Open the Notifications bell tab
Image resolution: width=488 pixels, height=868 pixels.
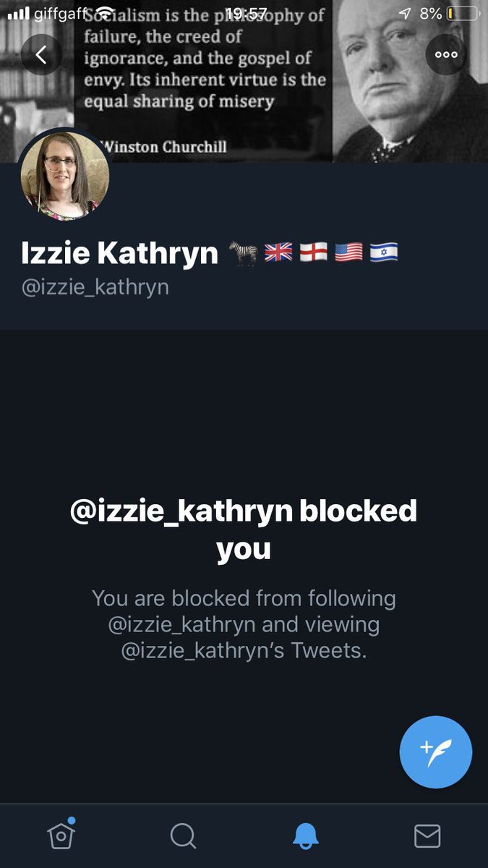[x=305, y=836]
